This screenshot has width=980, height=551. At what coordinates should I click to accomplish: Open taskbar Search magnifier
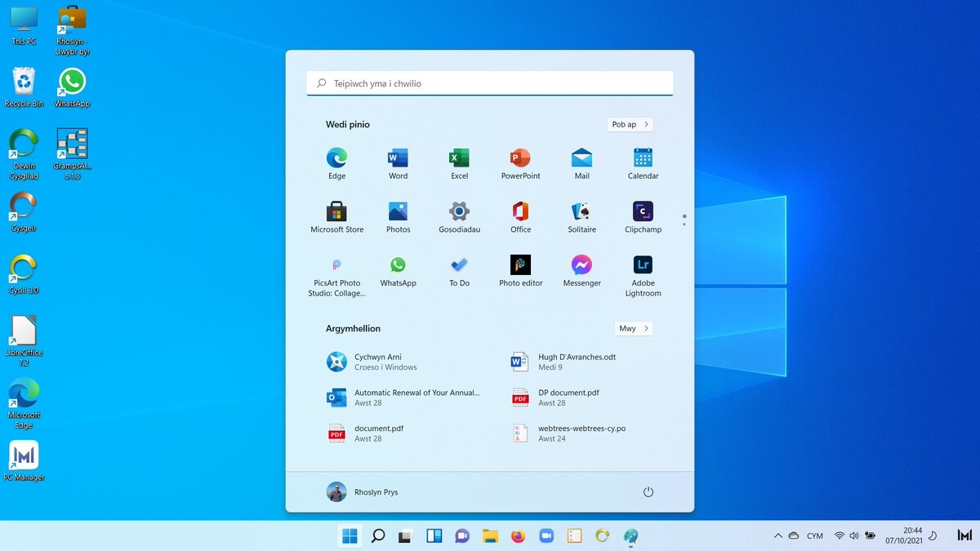tap(378, 535)
